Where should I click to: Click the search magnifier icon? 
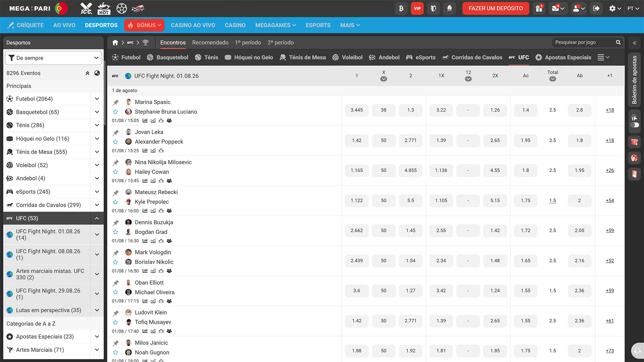tap(618, 42)
